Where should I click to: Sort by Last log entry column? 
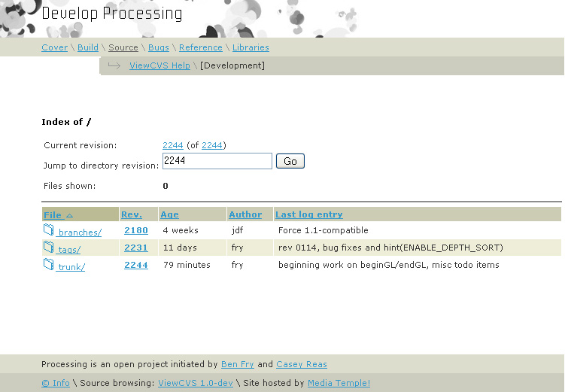(308, 215)
